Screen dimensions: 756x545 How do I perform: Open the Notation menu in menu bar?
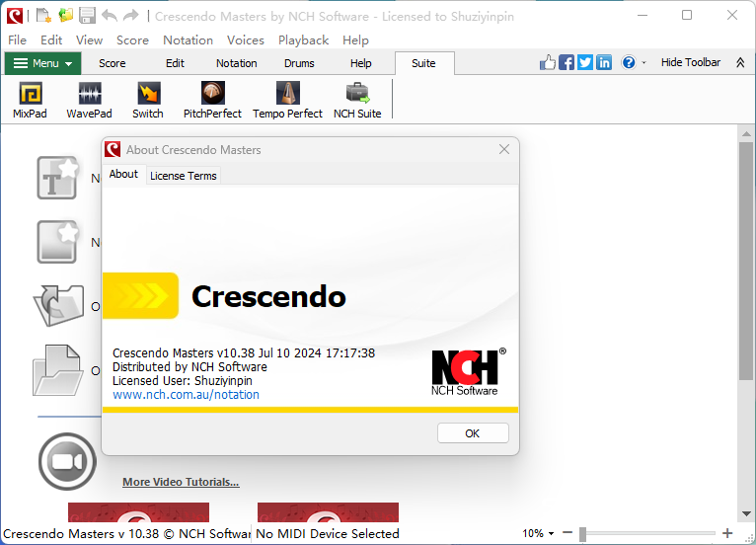pyautogui.click(x=189, y=40)
